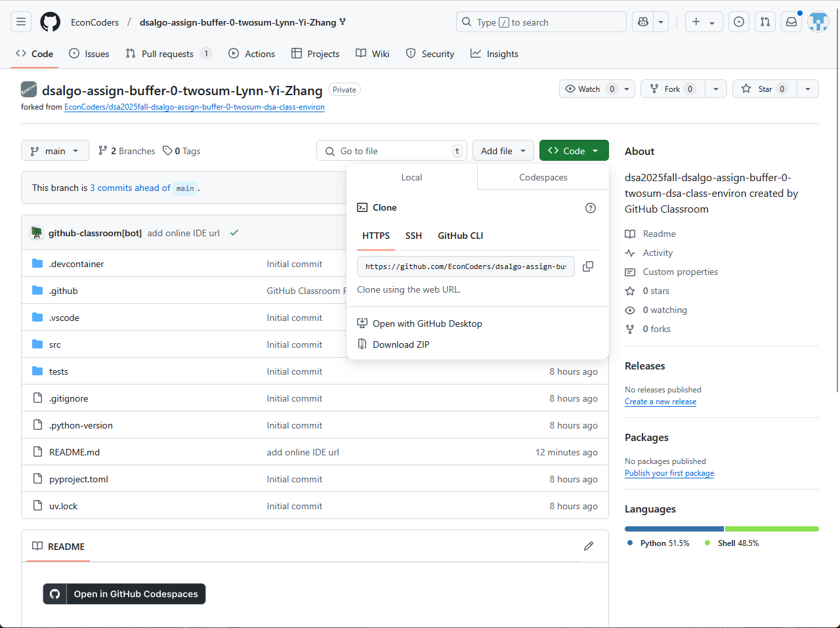
Task: Open the Add file dropdown
Action: [503, 151]
